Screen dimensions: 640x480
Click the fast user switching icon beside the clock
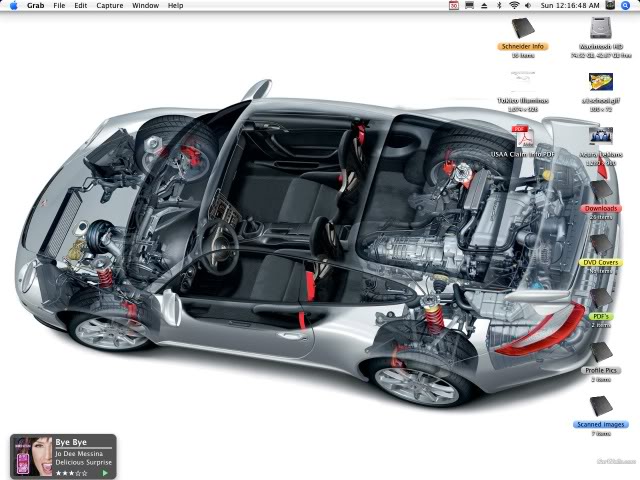[x=610, y=5]
